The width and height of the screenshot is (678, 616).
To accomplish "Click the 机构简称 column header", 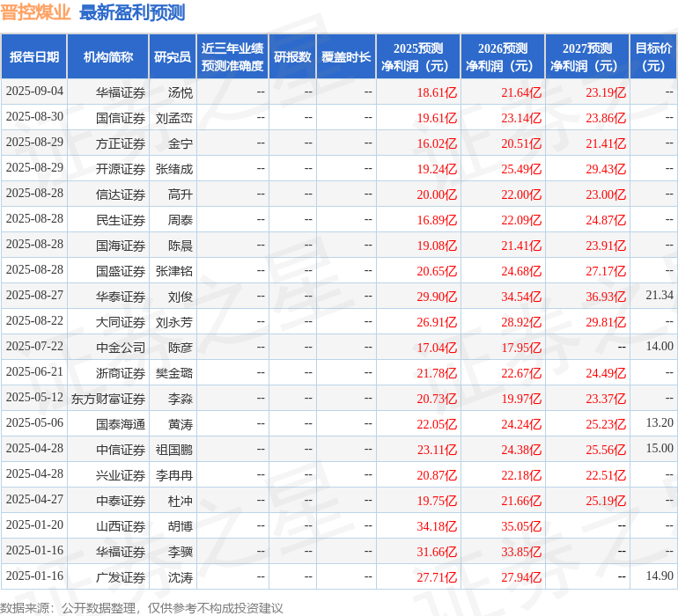I will 108,56.
